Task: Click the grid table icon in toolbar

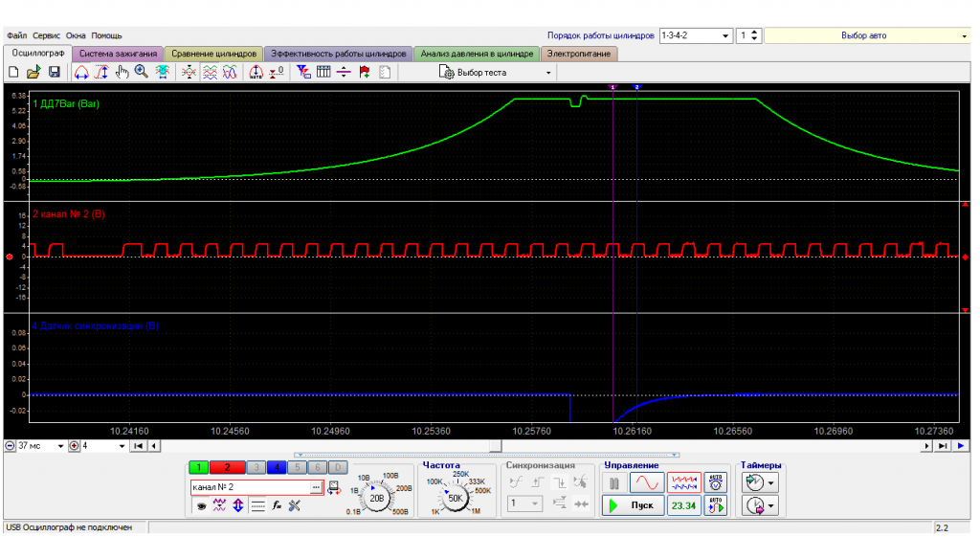Action: [323, 73]
